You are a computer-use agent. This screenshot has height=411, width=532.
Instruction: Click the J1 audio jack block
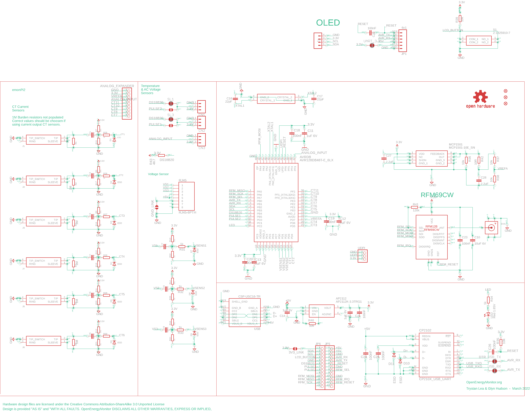pyautogui.click(x=43, y=140)
